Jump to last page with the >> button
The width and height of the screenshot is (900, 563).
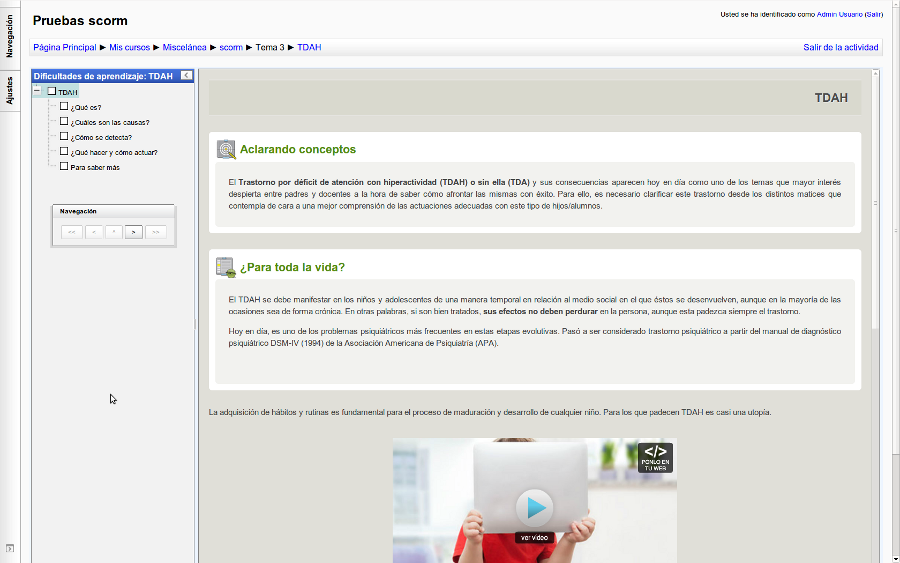tap(156, 232)
